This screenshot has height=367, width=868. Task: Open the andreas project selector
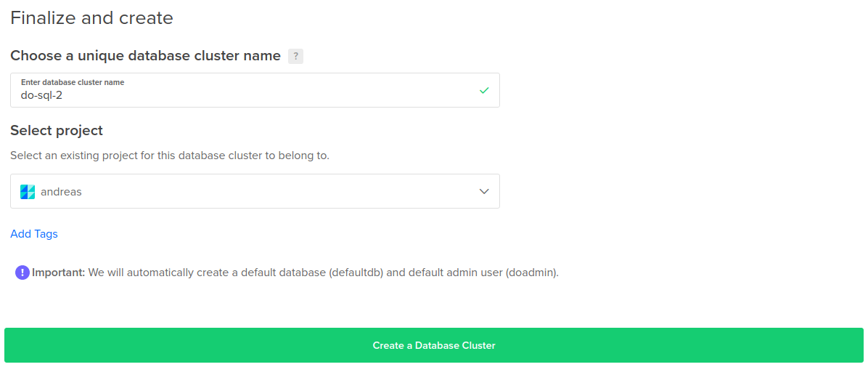coord(255,191)
